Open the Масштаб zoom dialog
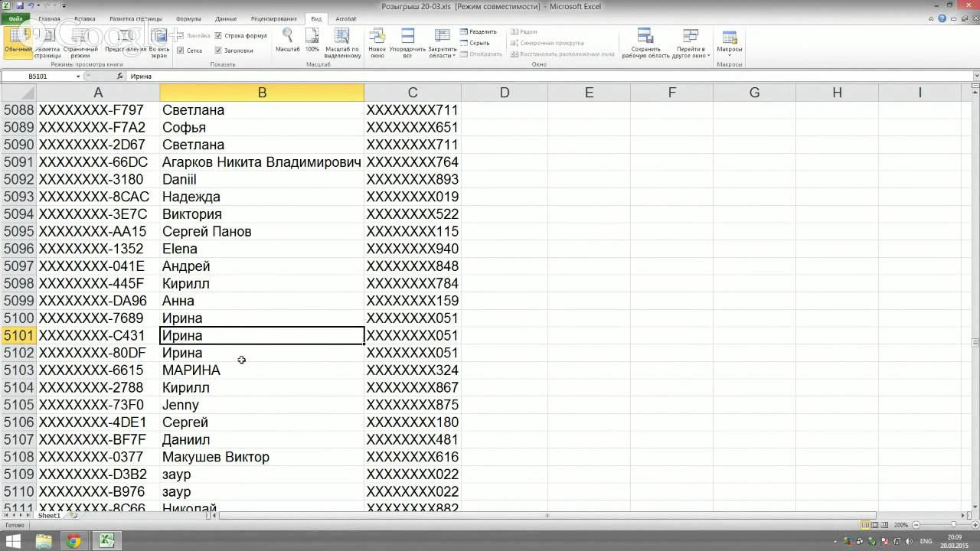980x551 pixels. coord(287,41)
